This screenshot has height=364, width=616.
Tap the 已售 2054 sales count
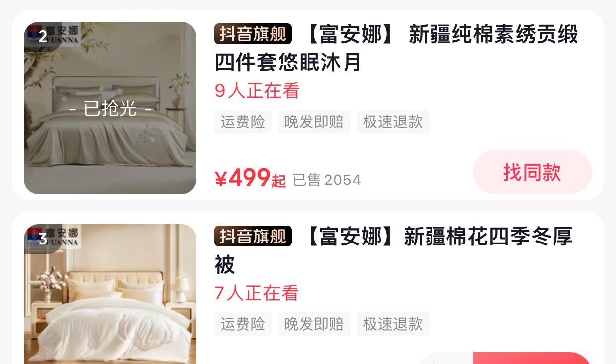326,180
